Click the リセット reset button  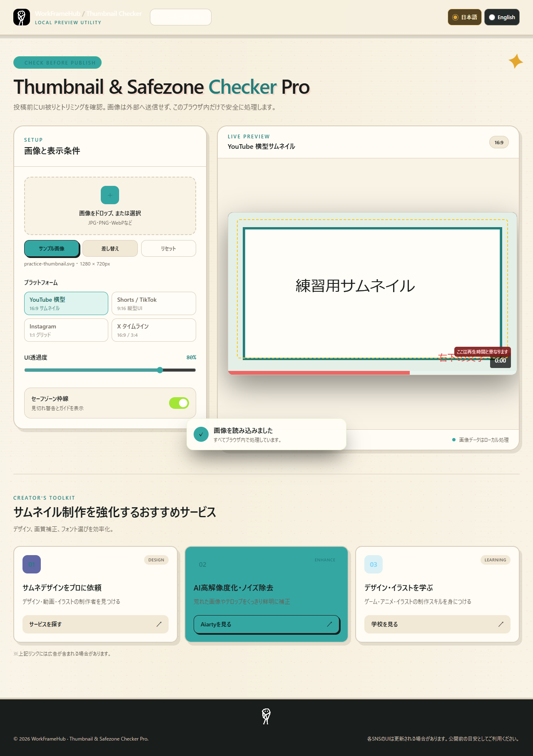click(169, 248)
